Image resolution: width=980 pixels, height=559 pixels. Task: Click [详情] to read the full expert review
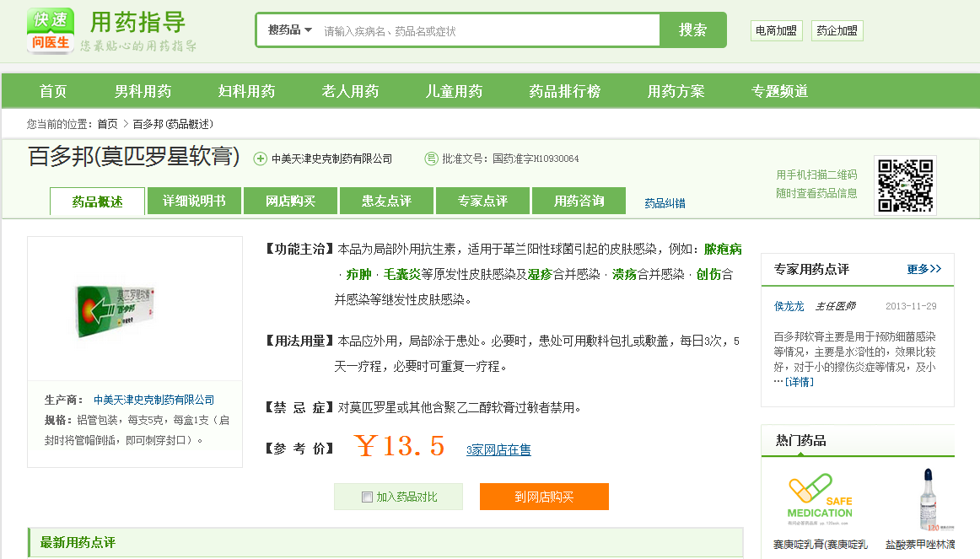pyautogui.click(x=800, y=382)
